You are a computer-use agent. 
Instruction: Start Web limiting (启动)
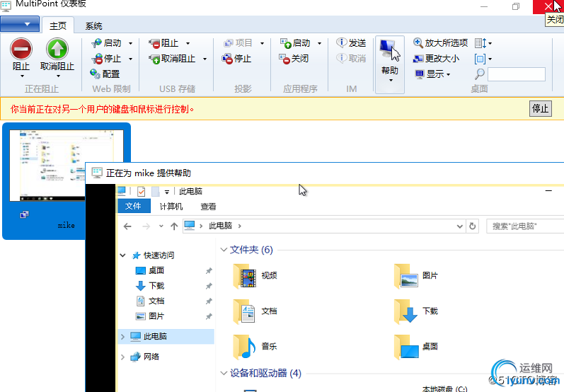107,43
